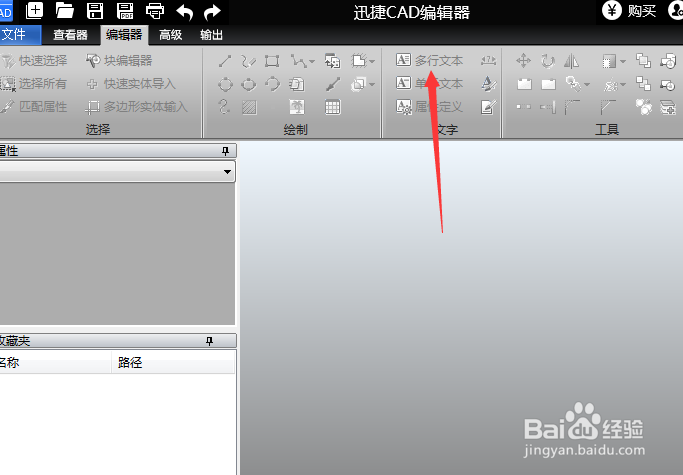The width and height of the screenshot is (683, 475).
Task: Expand the explode tool dropdown in 工具
Action: tap(623, 84)
